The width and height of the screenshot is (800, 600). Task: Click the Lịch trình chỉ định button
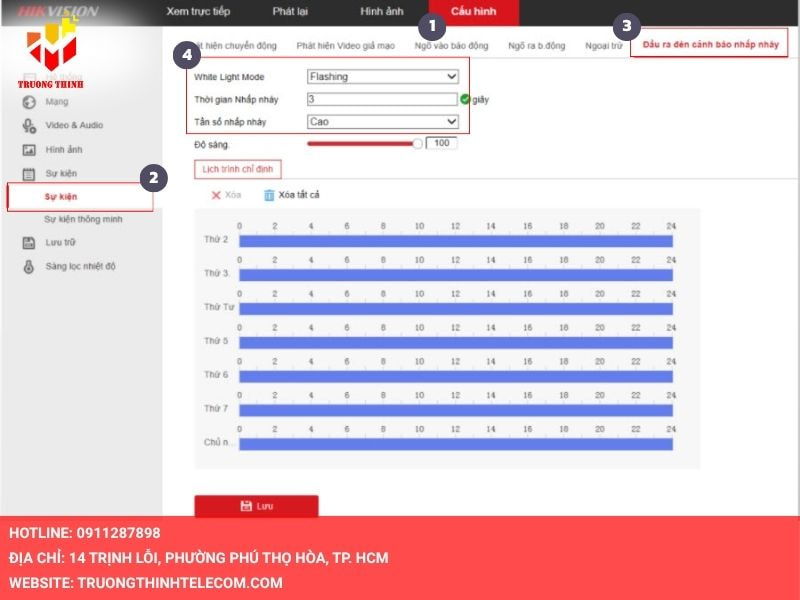pos(238,170)
